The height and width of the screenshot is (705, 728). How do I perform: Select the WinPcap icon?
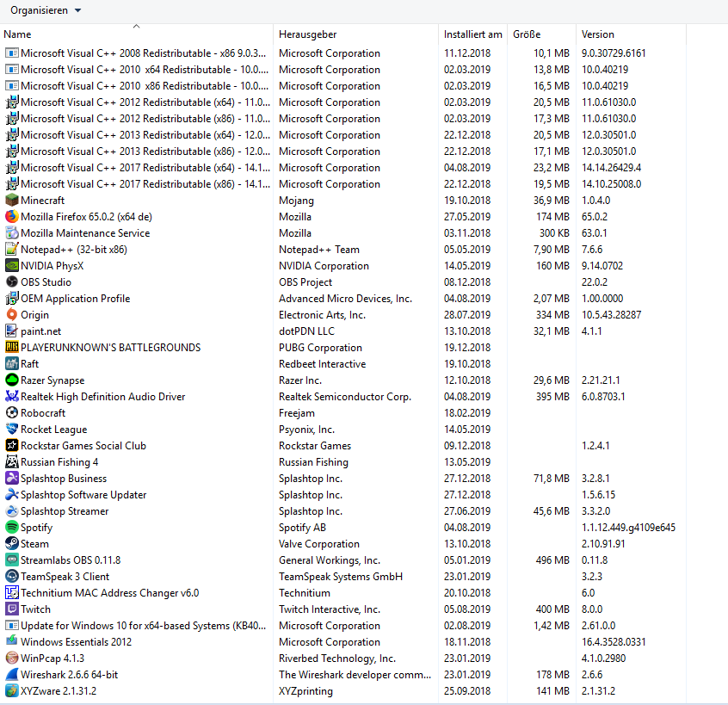(x=11, y=659)
